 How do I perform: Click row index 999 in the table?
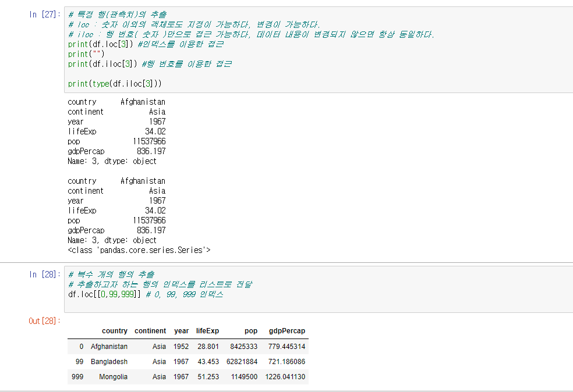(x=77, y=377)
